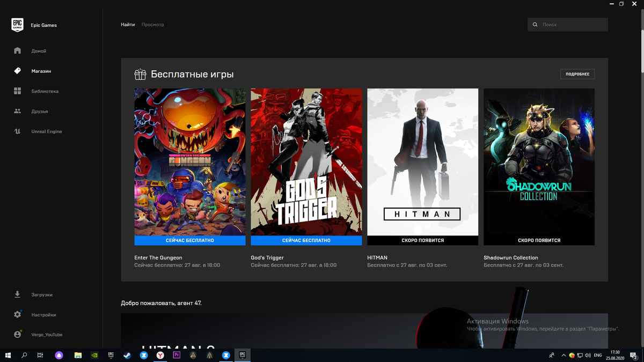Open Windows taskbar search
This screenshot has width=644, height=362.
coord(24,355)
